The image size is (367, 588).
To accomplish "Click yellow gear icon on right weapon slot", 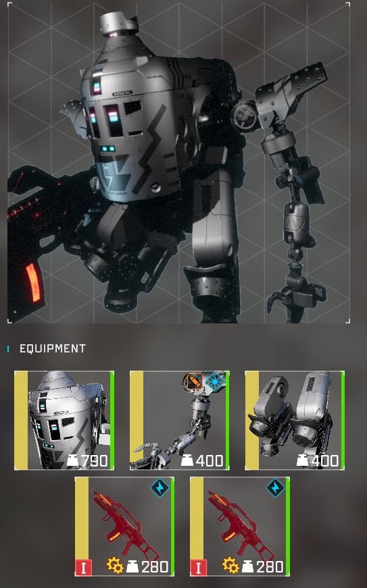I will pos(230,566).
